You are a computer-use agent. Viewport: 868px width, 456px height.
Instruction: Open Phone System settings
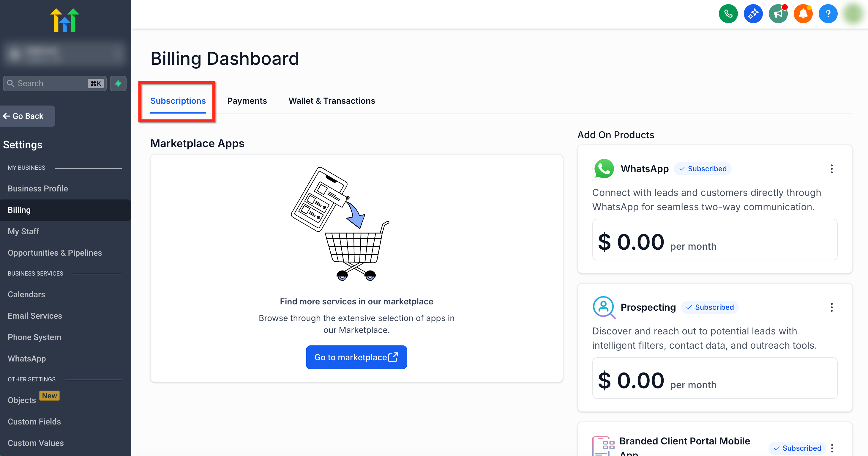coord(34,337)
